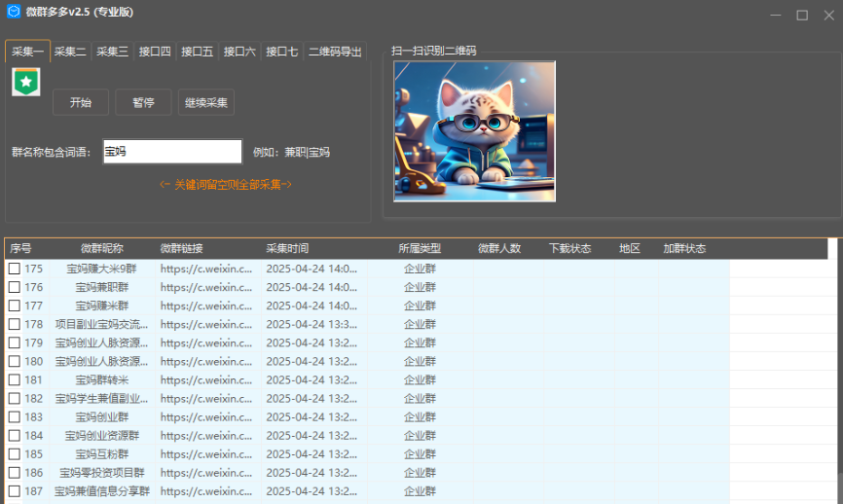Switch to the 采集二 tab

click(x=70, y=52)
